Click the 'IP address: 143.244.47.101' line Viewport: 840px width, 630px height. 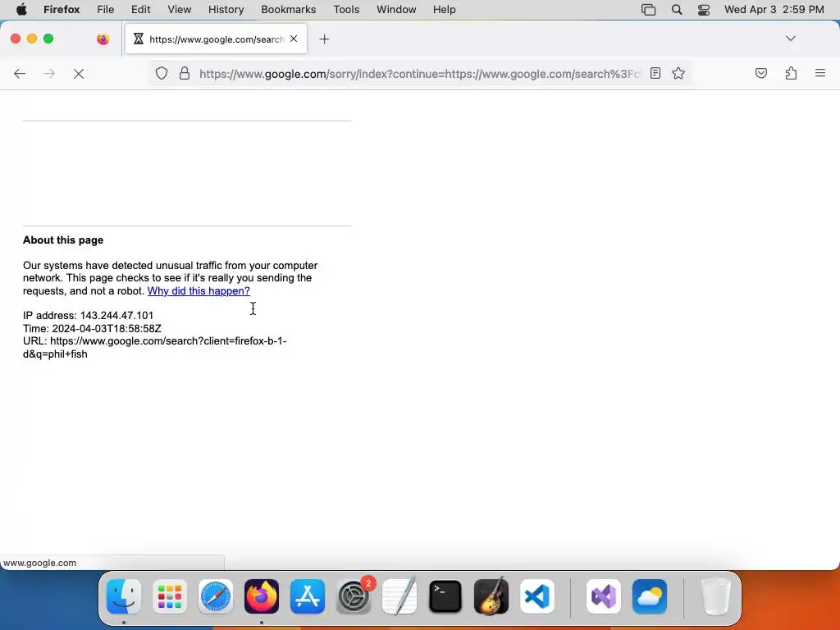point(89,316)
